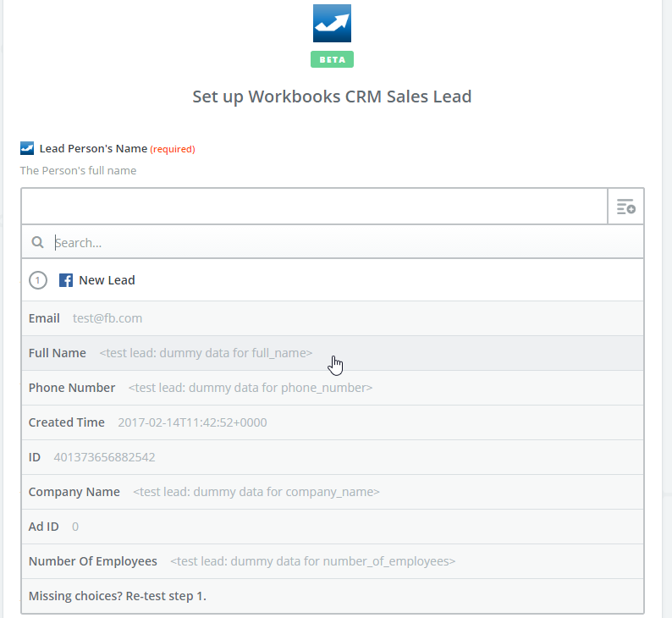Pick the Ad ID option
Screen dimensions: 672x618
(x=333, y=527)
